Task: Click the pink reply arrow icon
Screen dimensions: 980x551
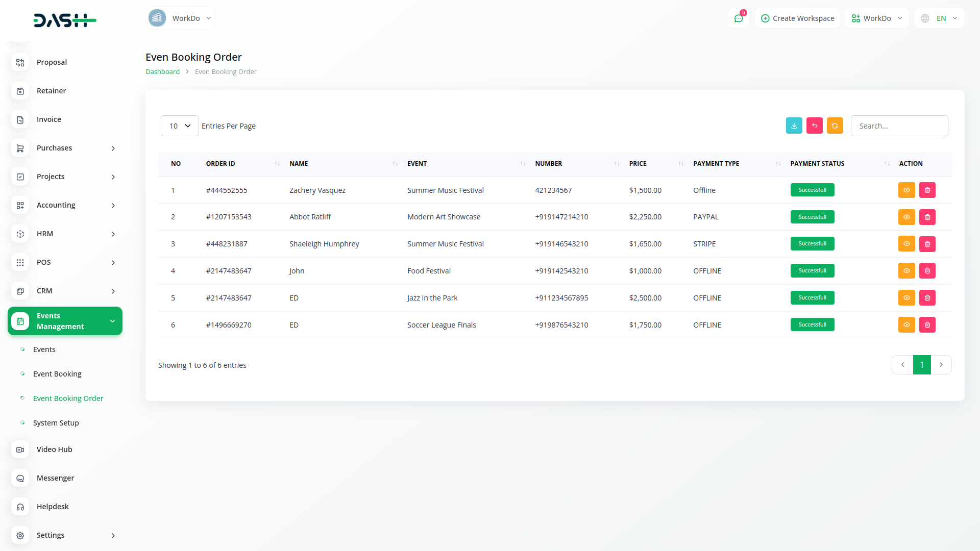Action: (x=814, y=126)
